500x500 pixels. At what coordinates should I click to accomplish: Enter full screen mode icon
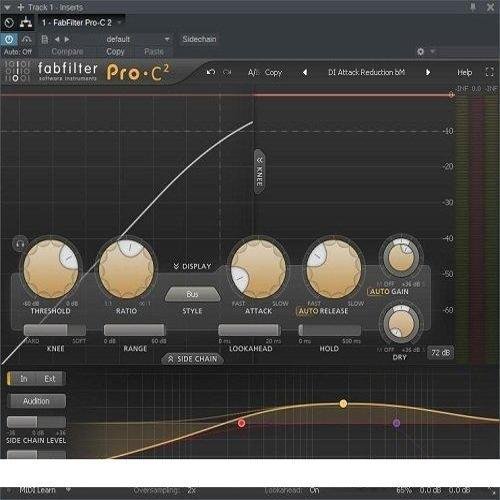click(x=489, y=72)
